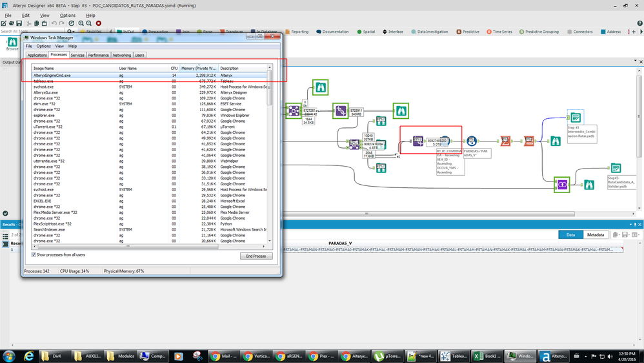Click the End Process button
Image resolution: width=644 pixels, height=363 pixels.
pos(256,256)
